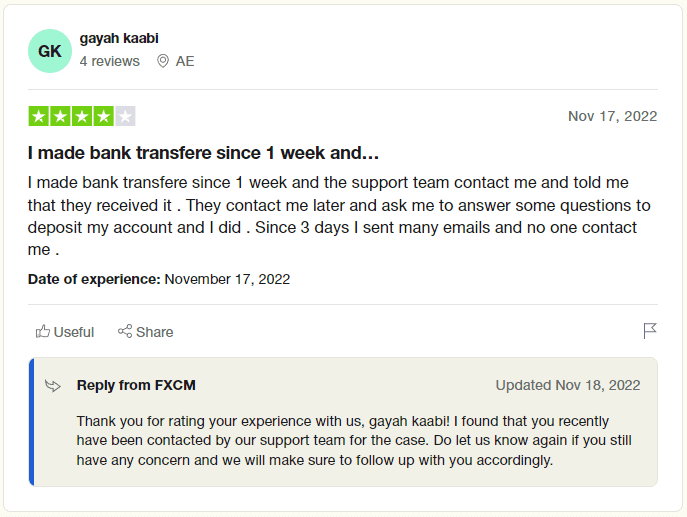
Task: Open reviewer name gayah kaabi
Action: tap(119, 38)
